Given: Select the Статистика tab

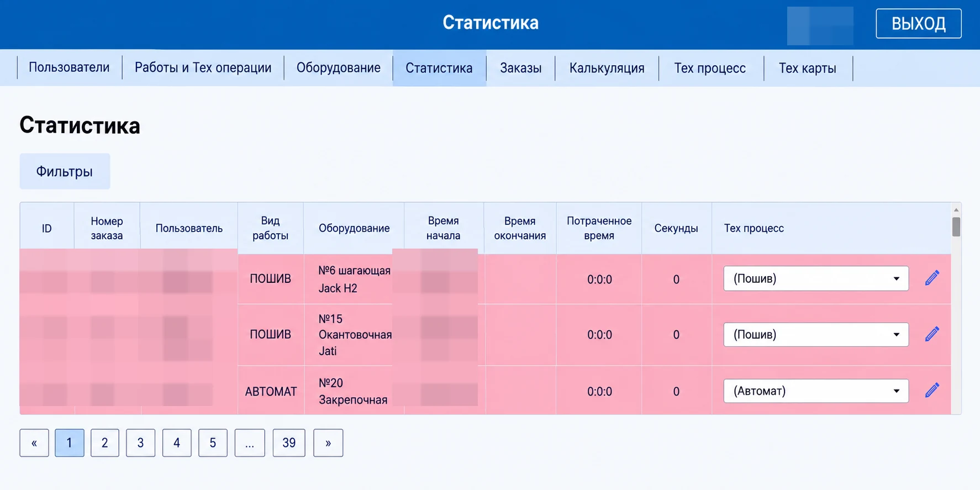Looking at the screenshot, I should coord(439,68).
